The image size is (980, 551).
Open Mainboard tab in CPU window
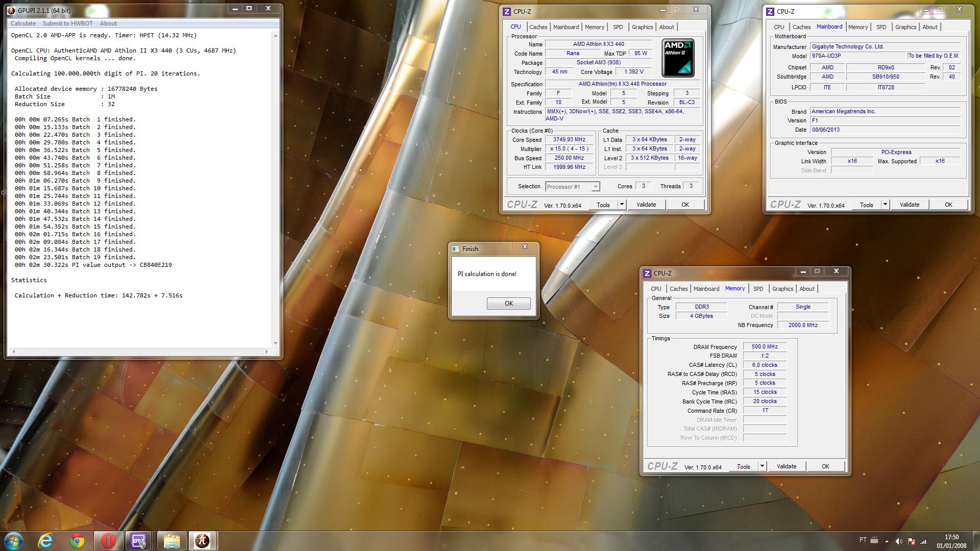point(566,27)
